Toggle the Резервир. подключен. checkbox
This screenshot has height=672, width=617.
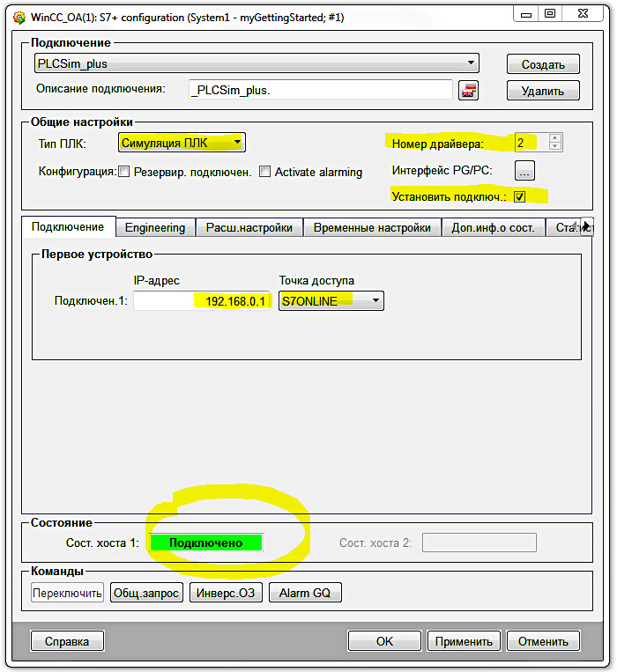tap(124, 172)
